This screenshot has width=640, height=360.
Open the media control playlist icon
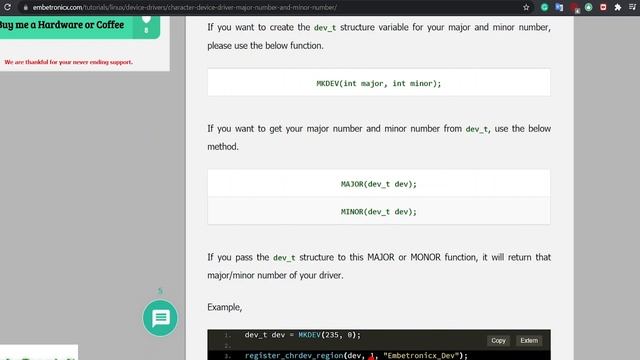633,7
